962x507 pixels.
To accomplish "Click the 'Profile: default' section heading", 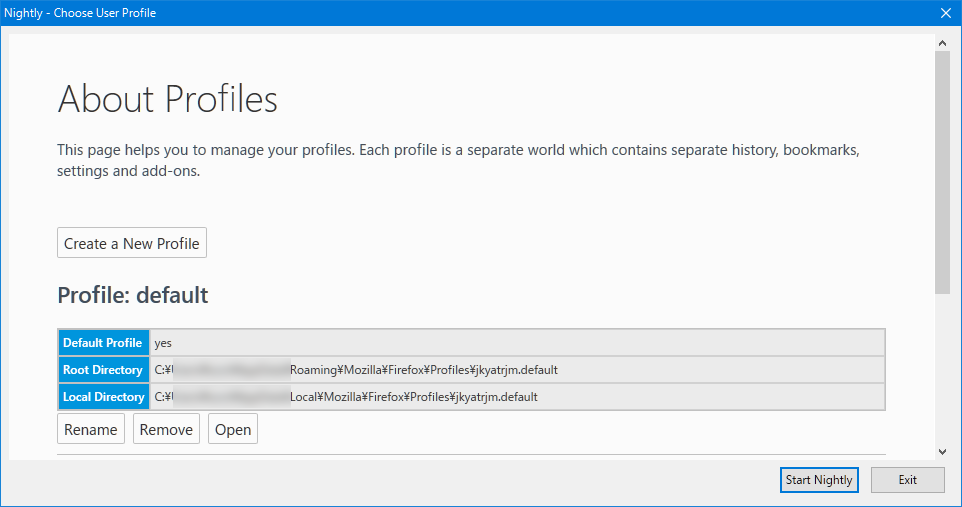I will [133, 295].
